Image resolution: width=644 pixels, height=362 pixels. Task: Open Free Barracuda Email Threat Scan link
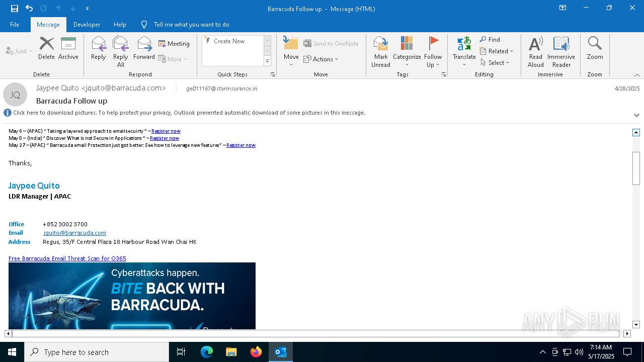pyautogui.click(x=67, y=258)
